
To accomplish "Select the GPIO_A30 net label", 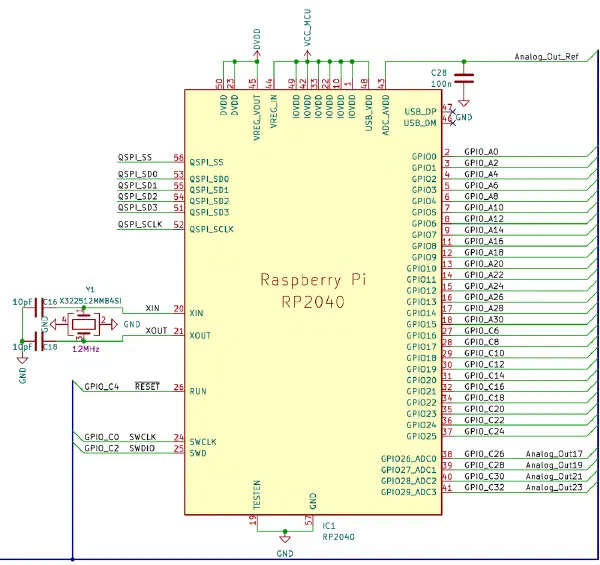I will (484, 319).
